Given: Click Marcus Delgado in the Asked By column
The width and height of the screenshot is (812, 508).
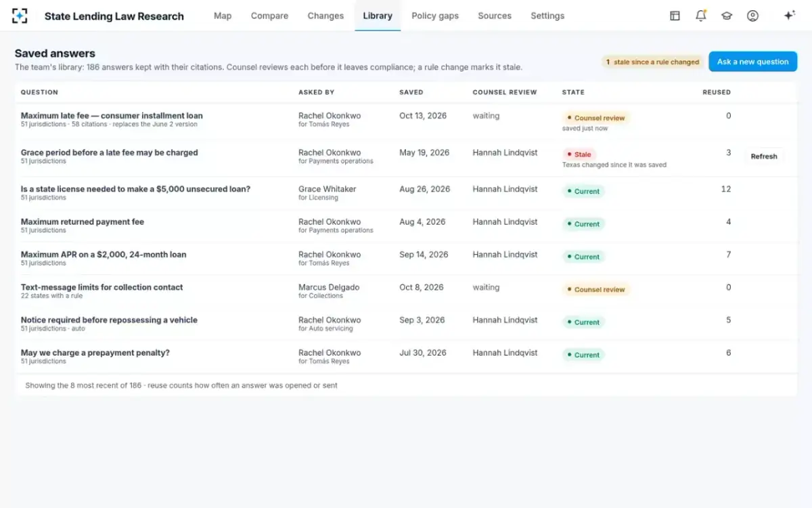Looking at the screenshot, I should (330, 287).
